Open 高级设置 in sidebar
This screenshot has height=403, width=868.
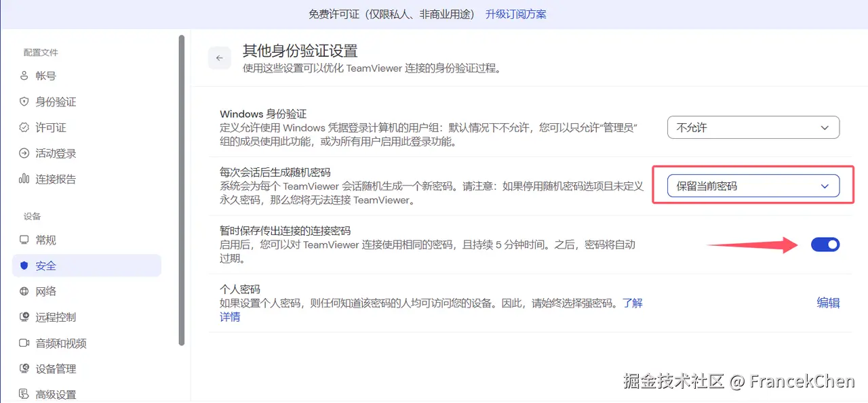[x=87, y=394]
